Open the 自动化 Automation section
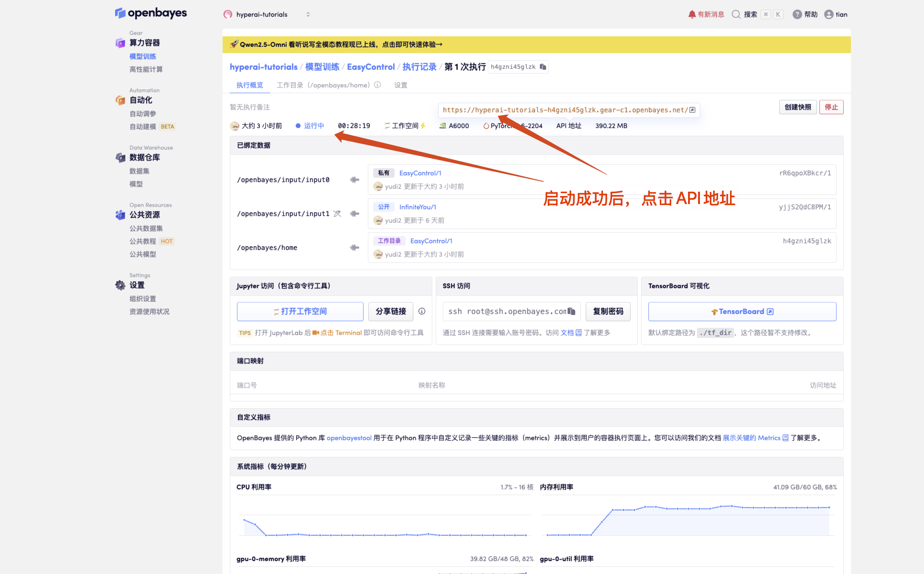 click(x=140, y=100)
